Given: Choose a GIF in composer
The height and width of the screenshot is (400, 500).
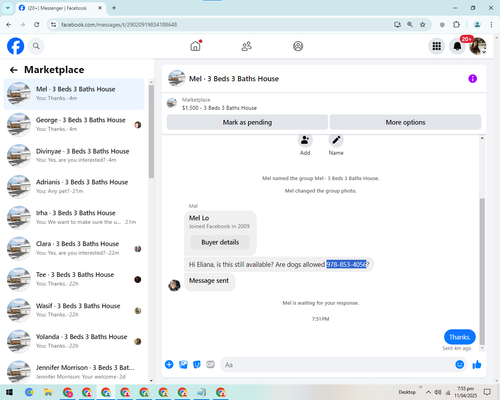Looking at the screenshot, I should (210, 364).
